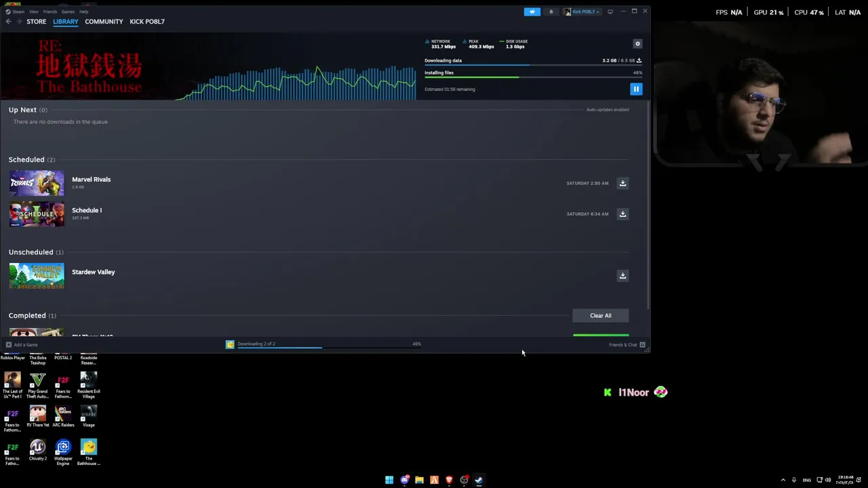Start the Stardew Valley download
The height and width of the screenshot is (488, 868).
(623, 276)
